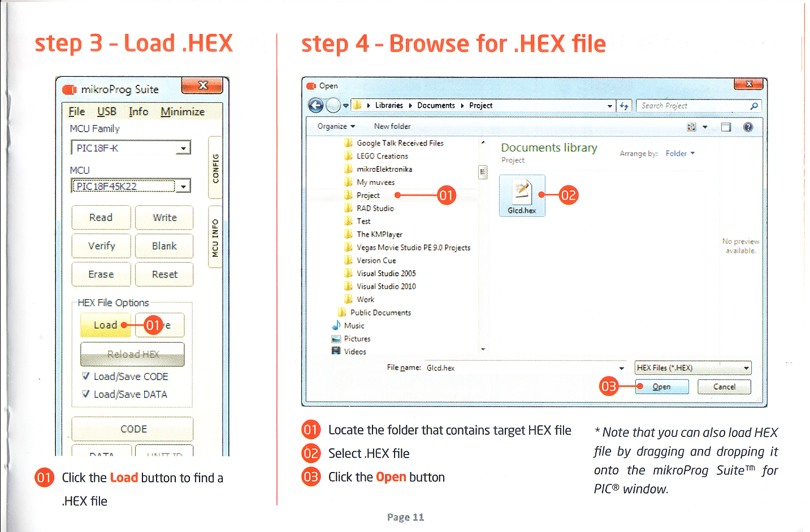The image size is (810, 532).
Task: Click the Cancel button in dialog
Action: [x=724, y=387]
